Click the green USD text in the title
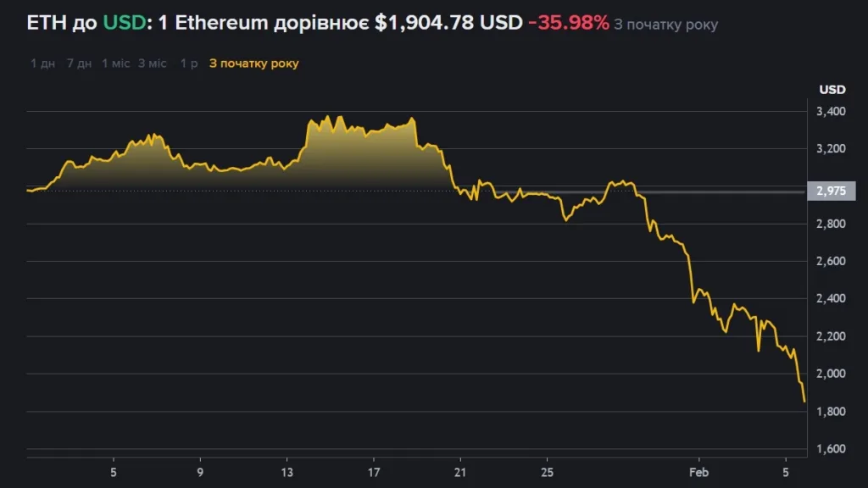Screen dimensions: 868x488 coord(121,24)
